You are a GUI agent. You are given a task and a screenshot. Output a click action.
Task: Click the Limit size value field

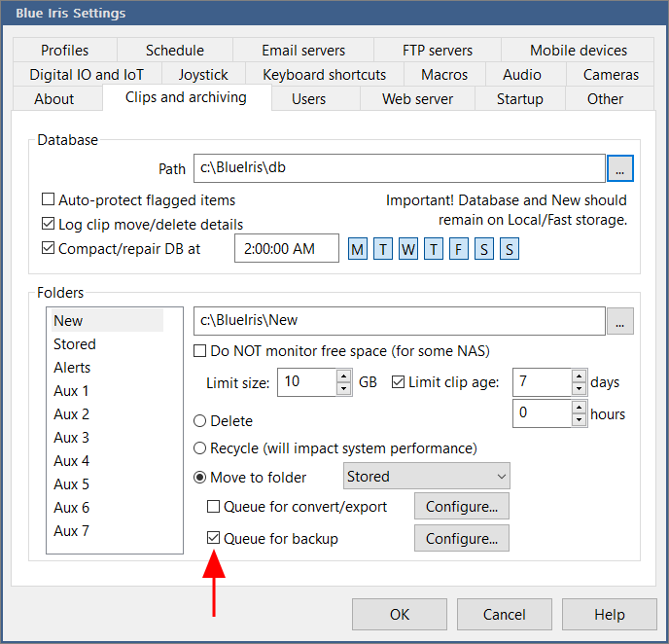coord(306,382)
